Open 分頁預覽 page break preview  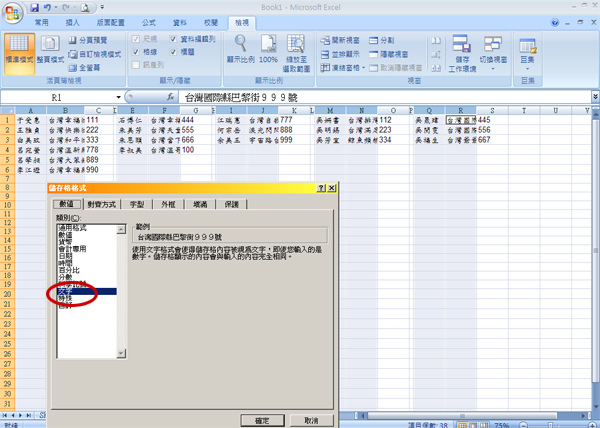(88, 40)
